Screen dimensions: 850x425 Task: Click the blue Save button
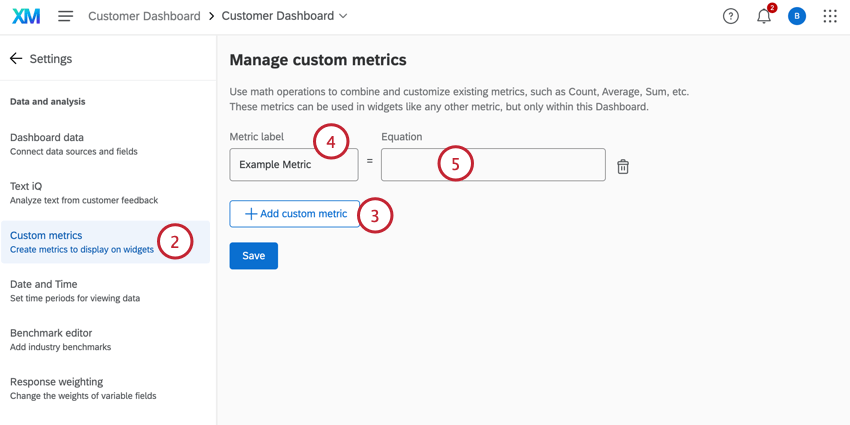253,256
